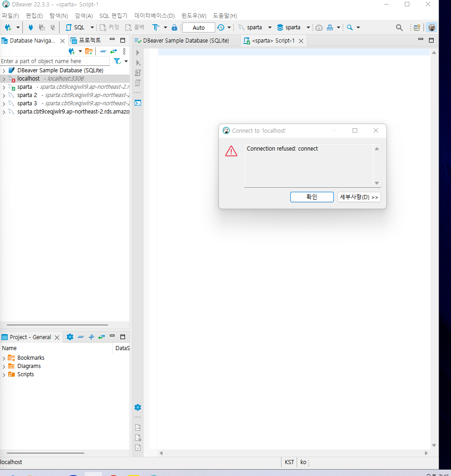451x476 pixels.
Task: Open the 파일(F) menu
Action: tap(11, 16)
